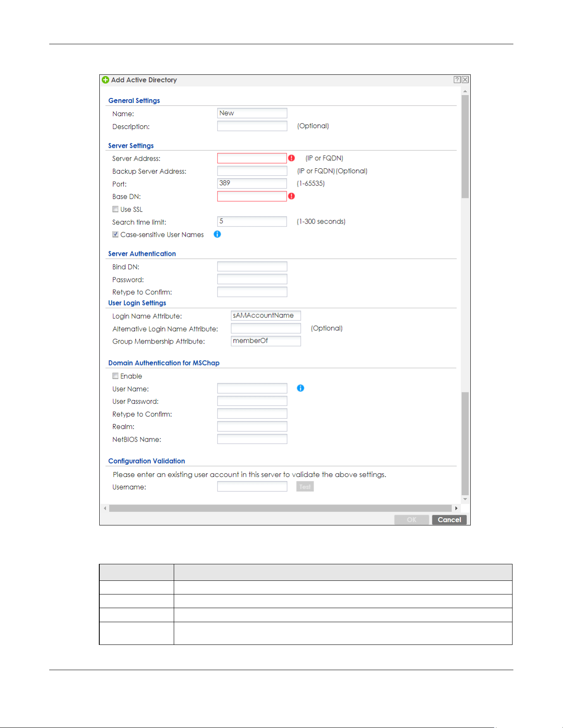Image resolution: width=563 pixels, height=728 pixels.
Task: Tick the Domain Authentication Enable checkbox
Action: [115, 376]
